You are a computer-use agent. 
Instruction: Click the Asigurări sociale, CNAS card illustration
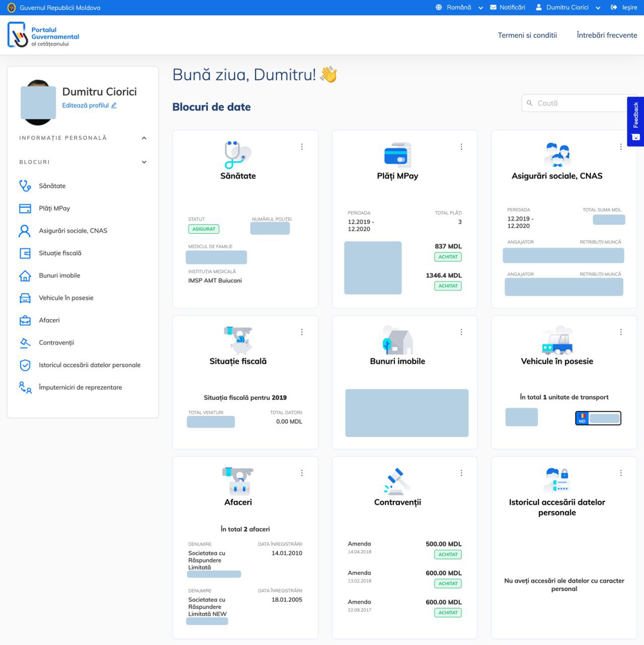[557, 155]
